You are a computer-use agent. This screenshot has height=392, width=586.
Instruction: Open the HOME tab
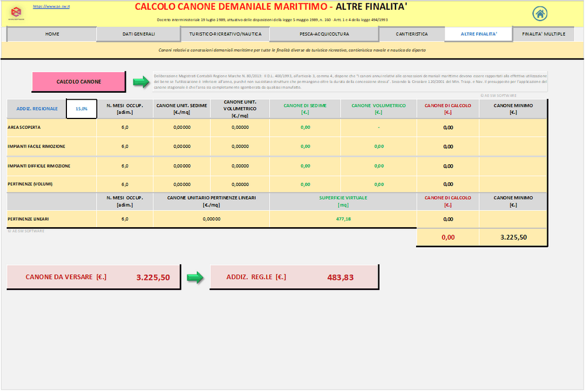[52, 34]
